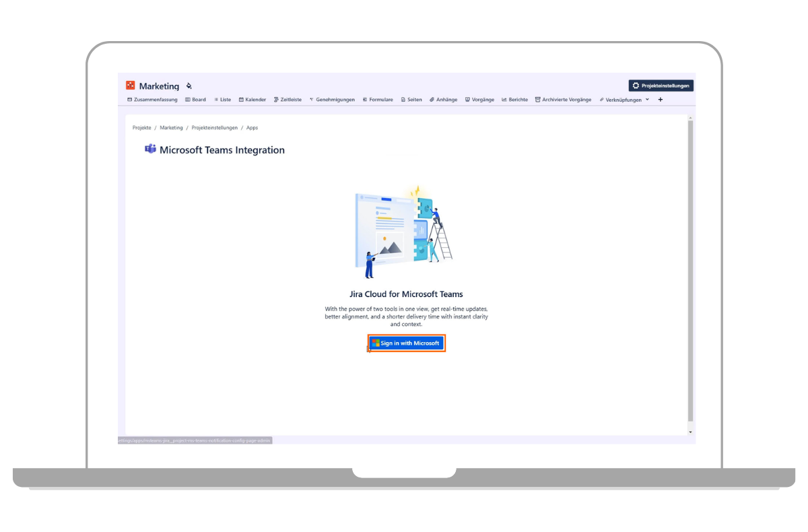Click the Microsoft Teams logo icon
This screenshot has width=808, height=532.
click(150, 149)
